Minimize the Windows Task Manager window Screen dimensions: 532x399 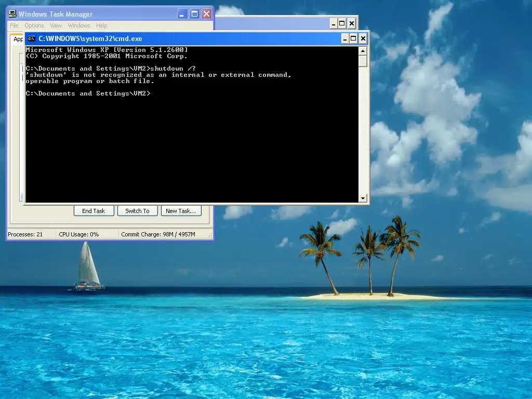(182, 14)
